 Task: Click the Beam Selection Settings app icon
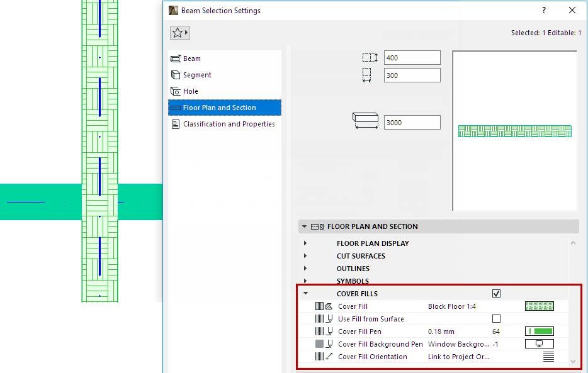[173, 11]
